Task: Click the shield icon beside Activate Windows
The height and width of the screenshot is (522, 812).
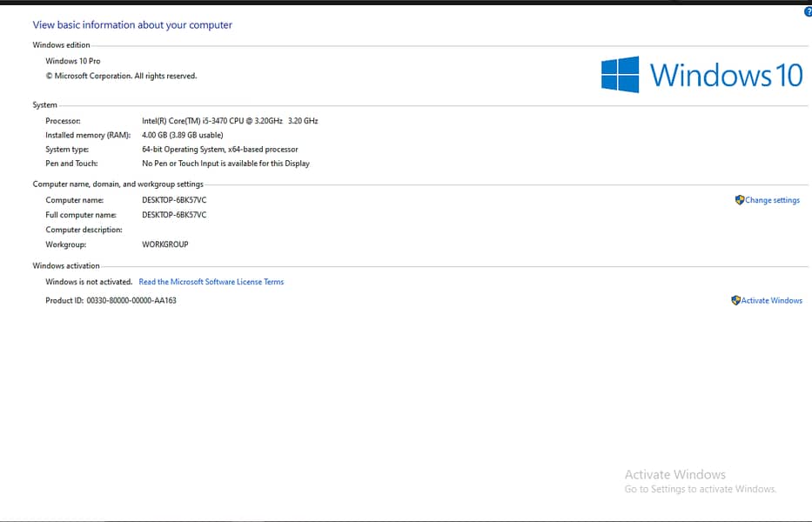Action: [x=735, y=300]
